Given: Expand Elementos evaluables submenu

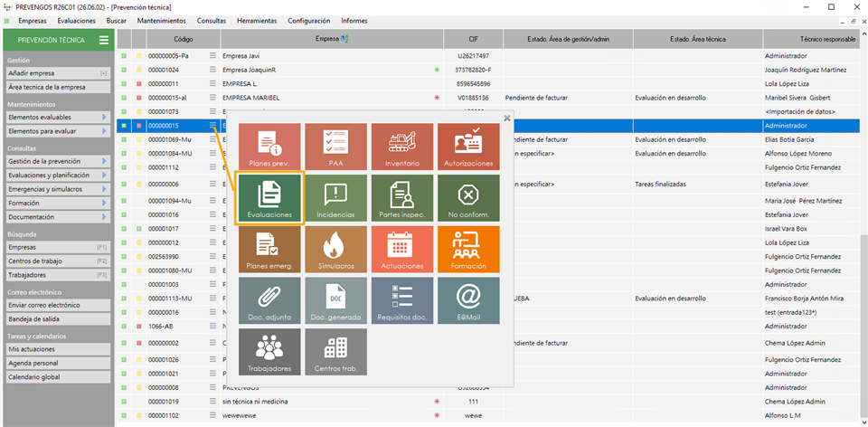Looking at the screenshot, I should pyautogui.click(x=103, y=118).
